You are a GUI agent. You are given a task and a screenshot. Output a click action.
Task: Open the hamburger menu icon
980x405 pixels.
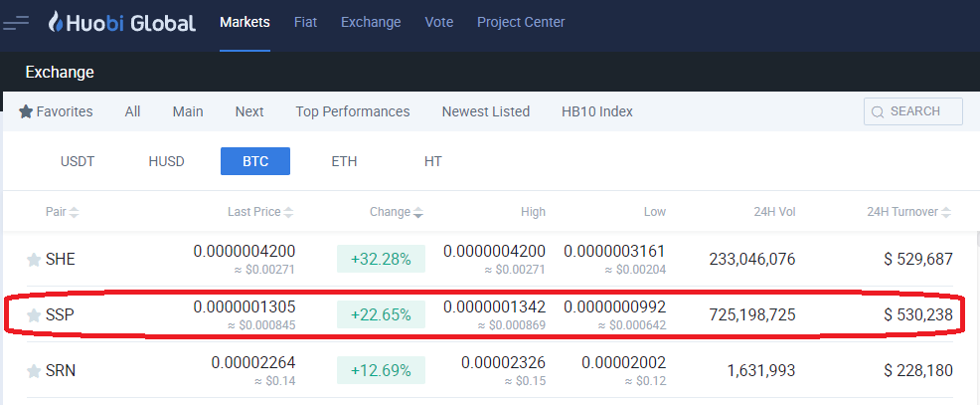[16, 22]
